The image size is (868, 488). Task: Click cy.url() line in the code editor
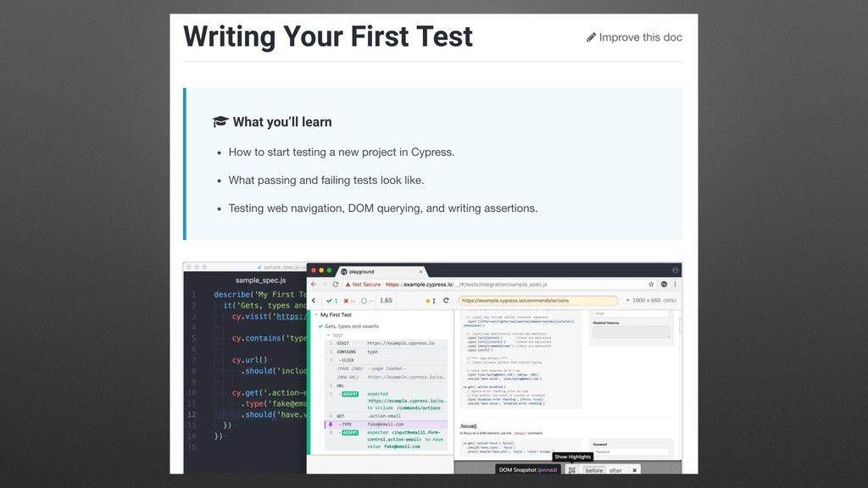pyautogui.click(x=249, y=360)
